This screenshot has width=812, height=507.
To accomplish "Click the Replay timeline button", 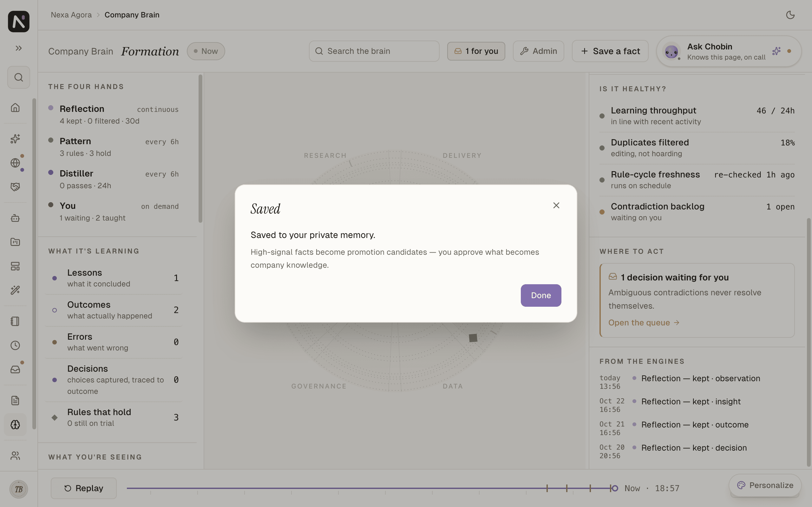I will point(83,488).
